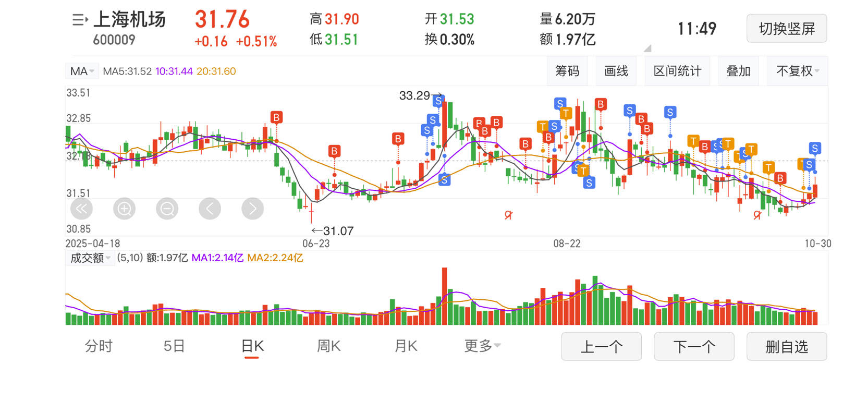Switch to the 5日 tab
The width and height of the screenshot is (868, 401).
(x=174, y=346)
